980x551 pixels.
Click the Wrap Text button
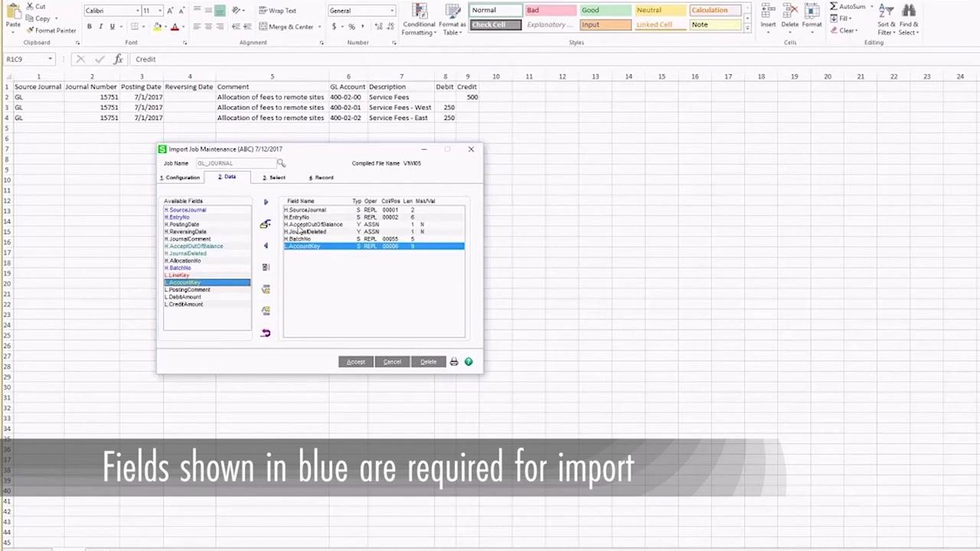(276, 11)
